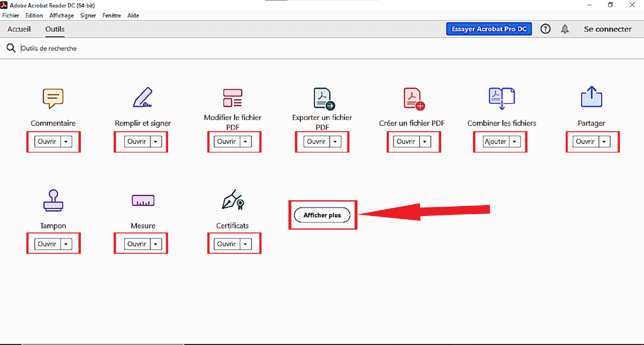Click Ouvrir under Certificats

click(x=227, y=244)
